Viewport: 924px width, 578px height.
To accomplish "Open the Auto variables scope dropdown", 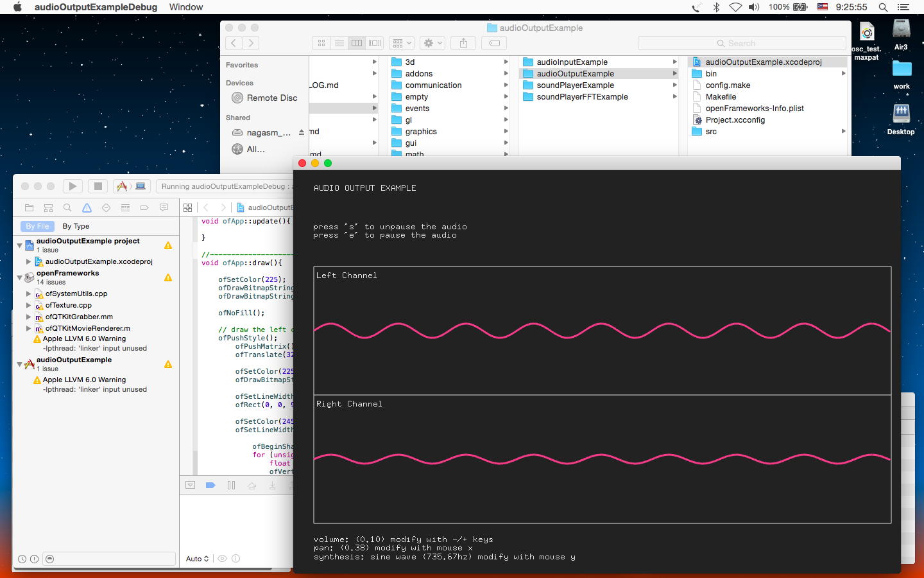I will click(197, 559).
